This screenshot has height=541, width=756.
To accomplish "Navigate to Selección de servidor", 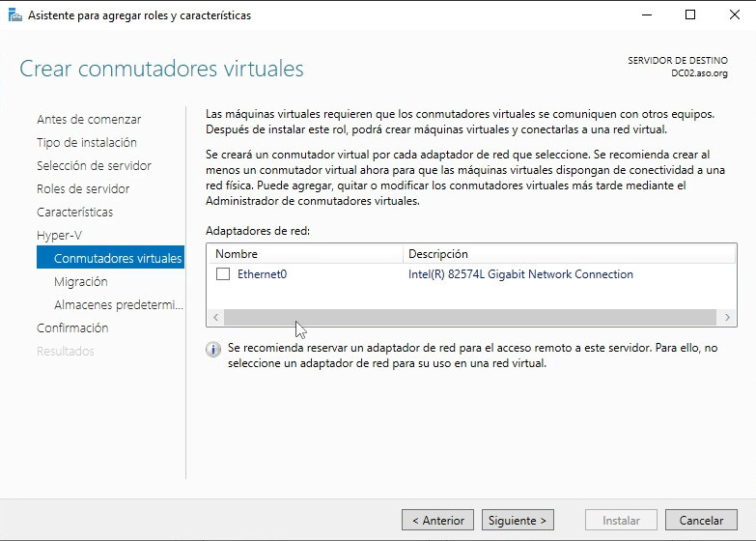I will click(x=94, y=166).
